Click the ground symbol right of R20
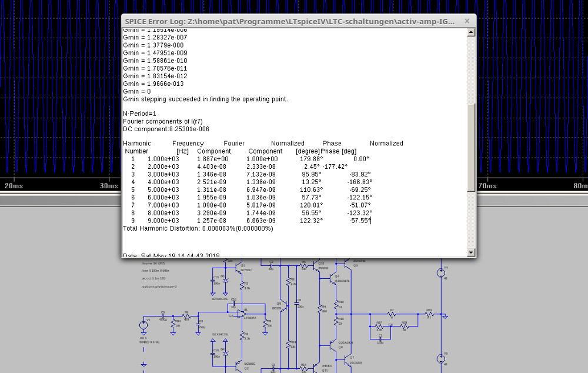The height and width of the screenshot is (373, 588). point(445,317)
